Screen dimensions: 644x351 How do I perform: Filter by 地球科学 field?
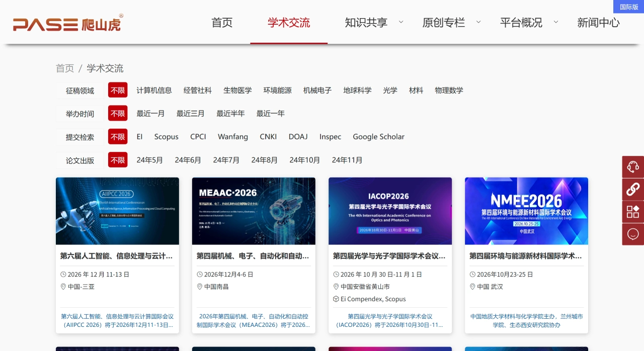[358, 91]
